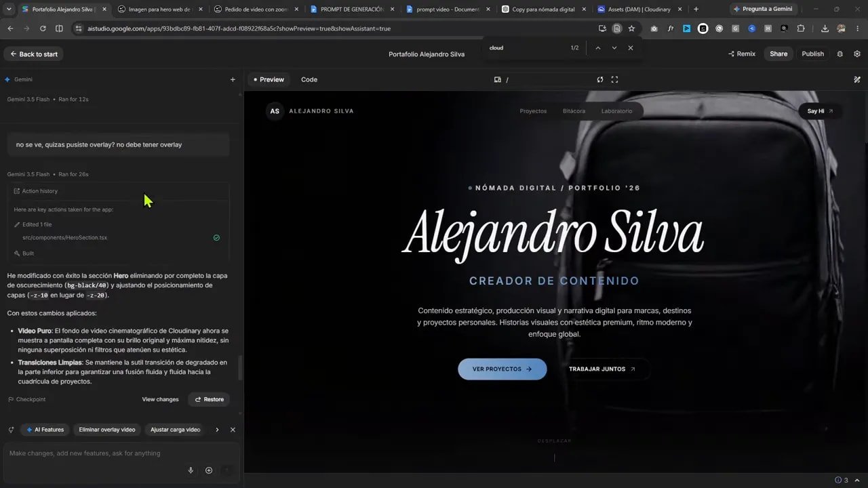The image size is (868, 488).
Task: Click the Say Hi button
Action: tap(820, 111)
